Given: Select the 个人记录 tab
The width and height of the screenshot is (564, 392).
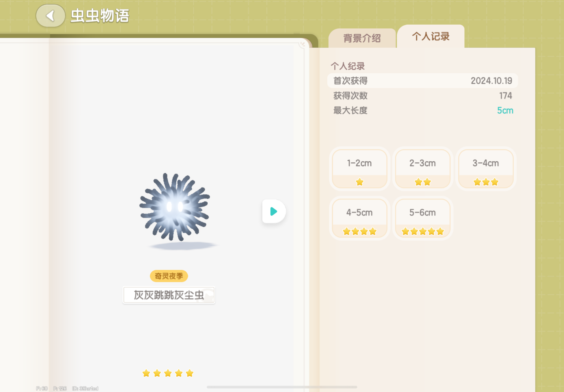Looking at the screenshot, I should point(430,37).
